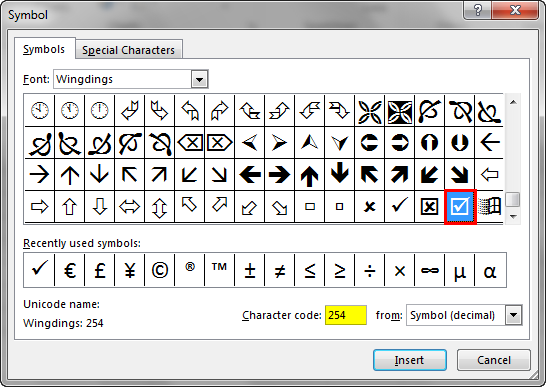Choose recently used alpha symbol

click(x=490, y=270)
